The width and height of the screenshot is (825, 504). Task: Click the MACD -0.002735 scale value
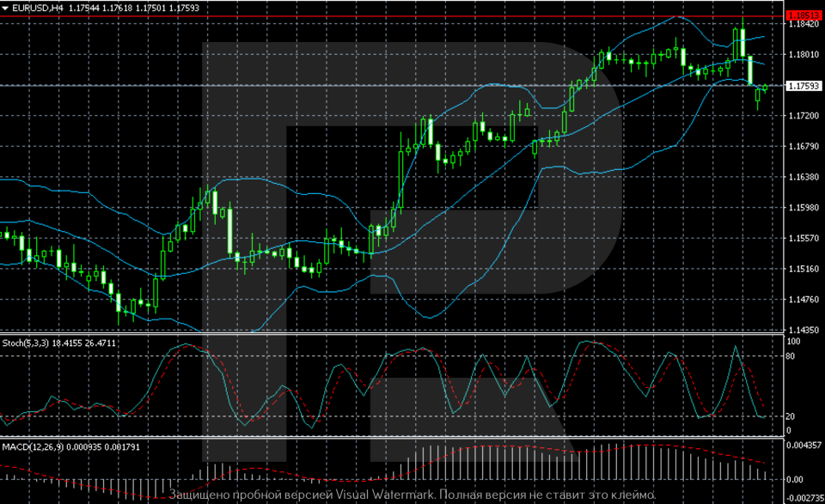[x=804, y=498]
